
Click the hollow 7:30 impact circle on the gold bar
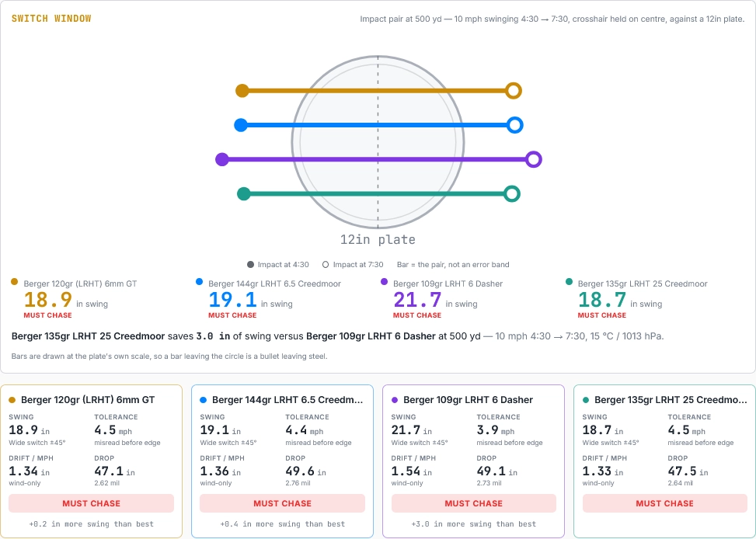[x=514, y=91]
